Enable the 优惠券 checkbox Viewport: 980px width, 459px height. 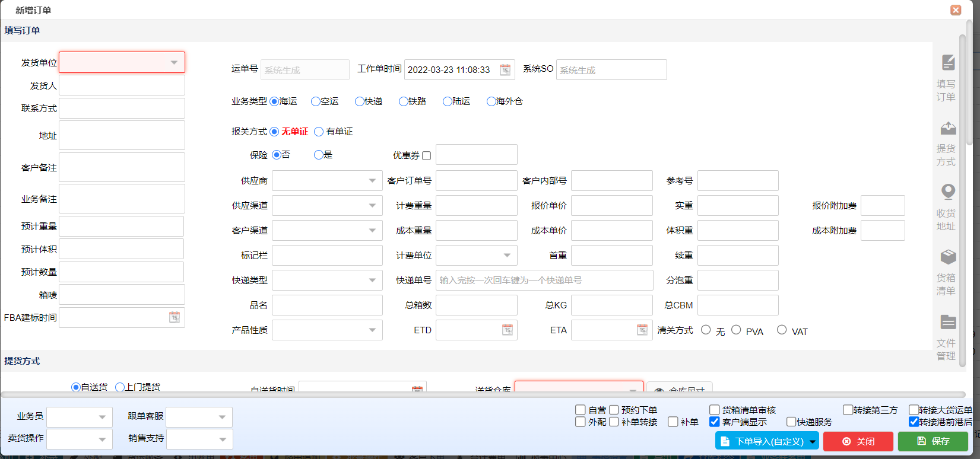(426, 156)
